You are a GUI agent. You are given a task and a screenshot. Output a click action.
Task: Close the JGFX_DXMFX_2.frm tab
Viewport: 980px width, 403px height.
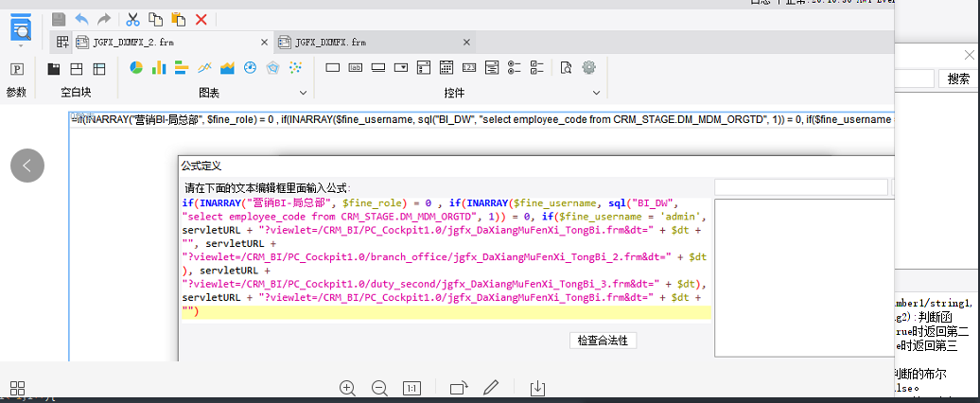pyautogui.click(x=264, y=43)
